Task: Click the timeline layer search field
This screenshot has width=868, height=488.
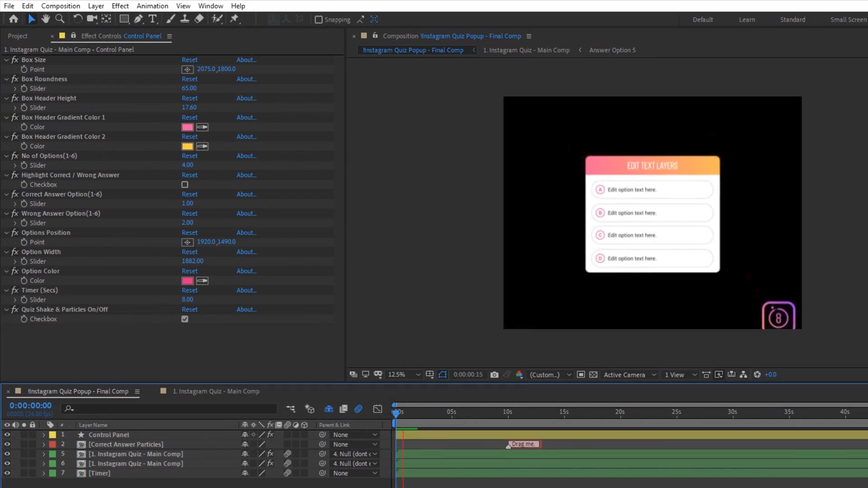Action: point(169,408)
